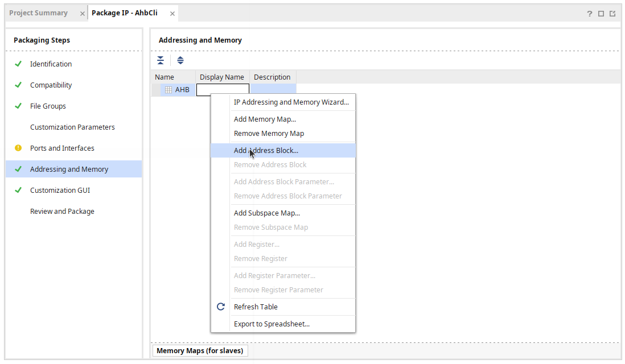This screenshot has height=364, width=625.
Task: Click the Display Name input field for AHB
Action: [223, 90]
